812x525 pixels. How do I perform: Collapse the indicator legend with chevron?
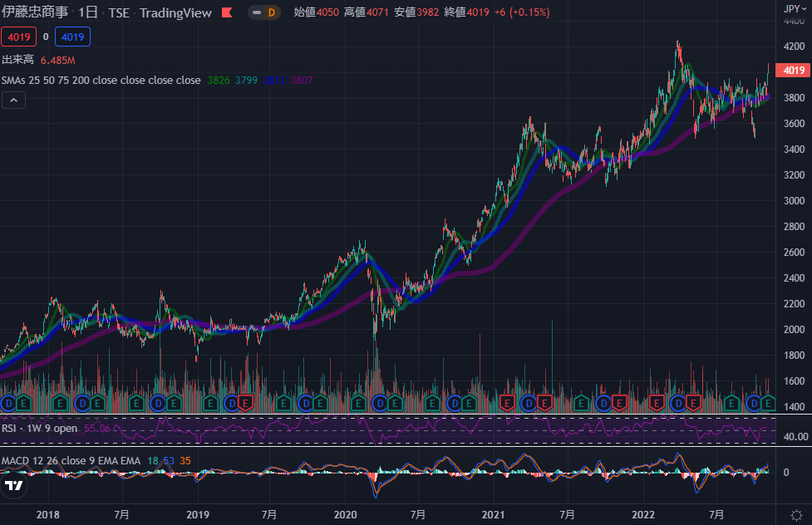point(13,101)
